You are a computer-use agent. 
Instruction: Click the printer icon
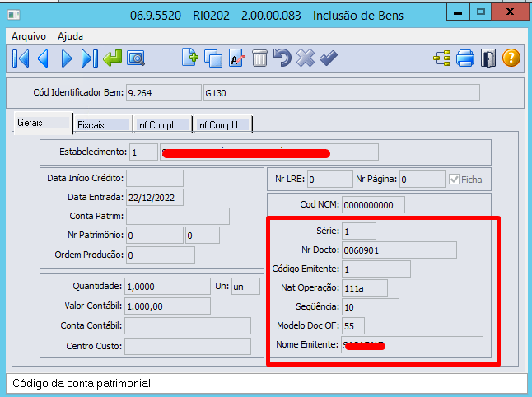tap(465, 58)
